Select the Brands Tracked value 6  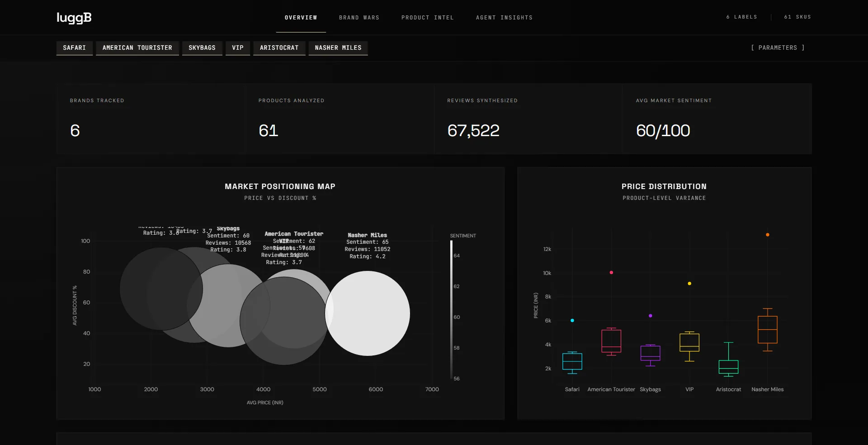75,131
